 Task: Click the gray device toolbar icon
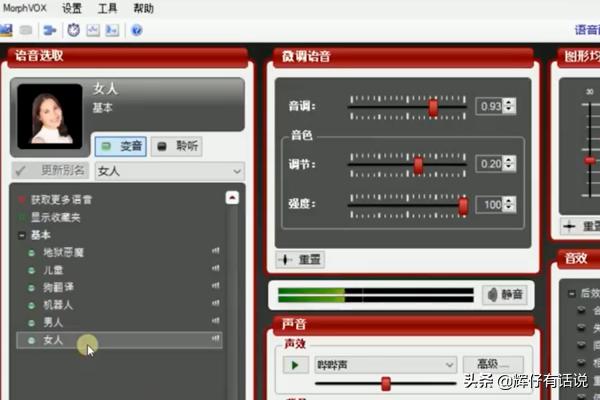[26, 30]
